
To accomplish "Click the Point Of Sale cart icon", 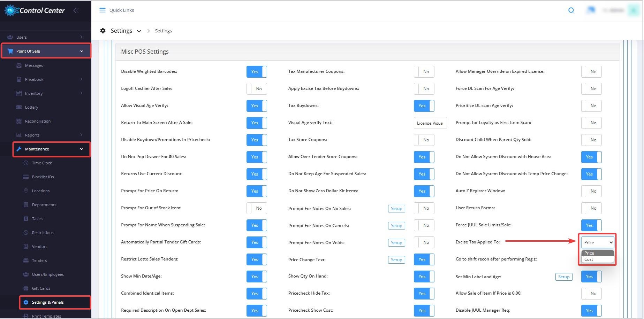I will coord(10,51).
